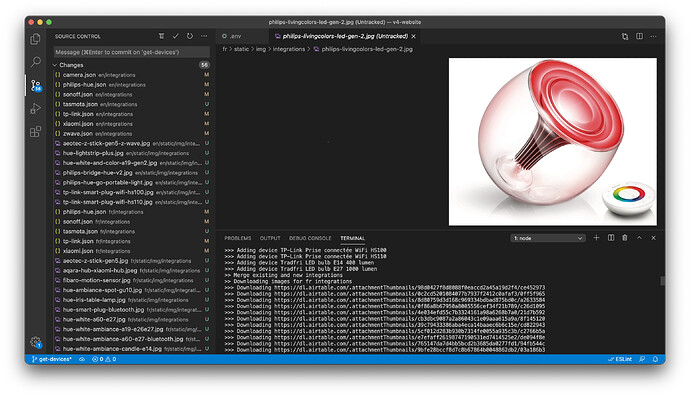Open the terminal selector dropdown '1: node'
The height and width of the screenshot is (397, 690).
[548, 238]
